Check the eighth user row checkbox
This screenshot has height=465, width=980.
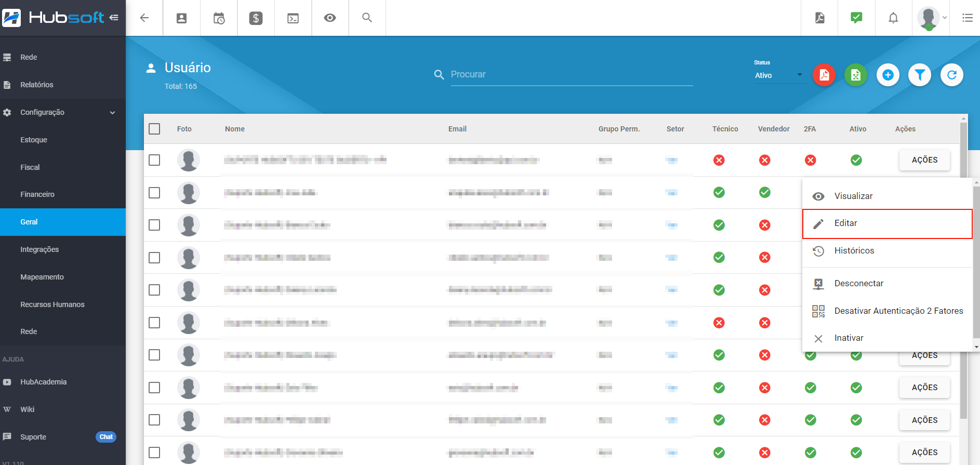tap(154, 388)
